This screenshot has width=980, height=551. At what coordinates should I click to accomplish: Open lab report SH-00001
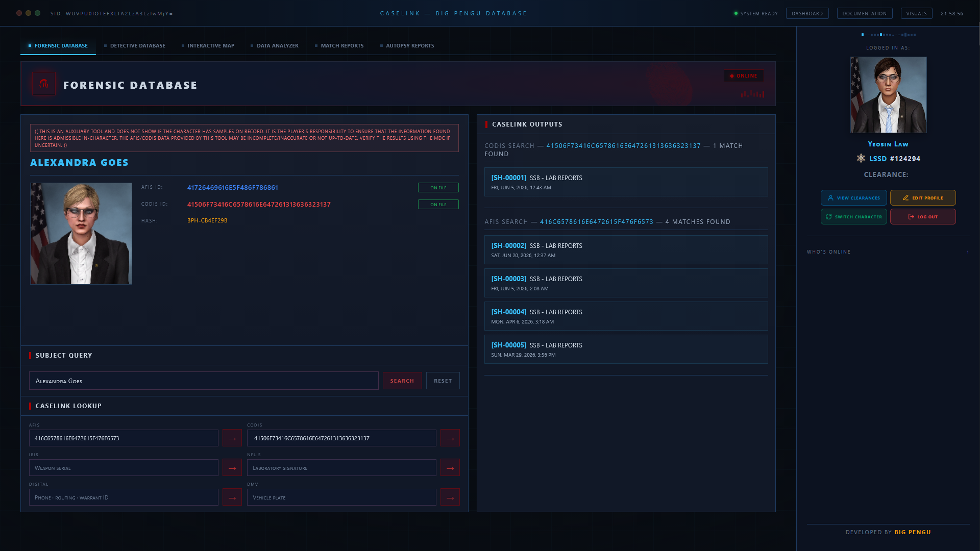click(x=626, y=182)
